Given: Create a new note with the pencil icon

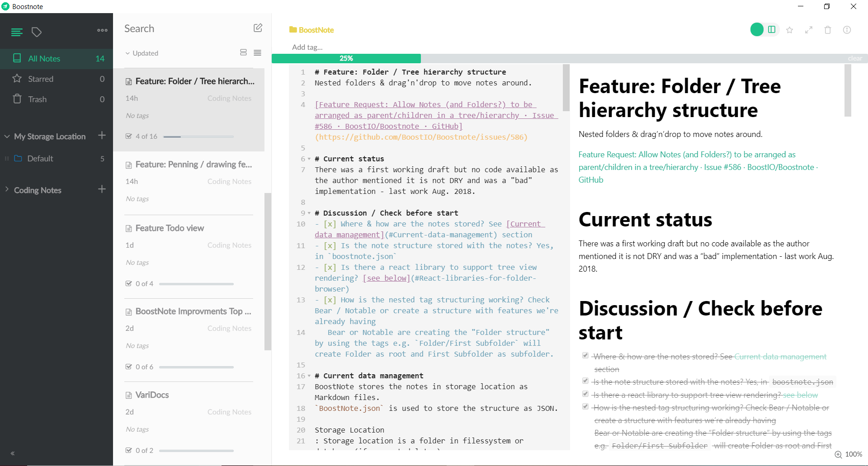Looking at the screenshot, I should click(258, 28).
